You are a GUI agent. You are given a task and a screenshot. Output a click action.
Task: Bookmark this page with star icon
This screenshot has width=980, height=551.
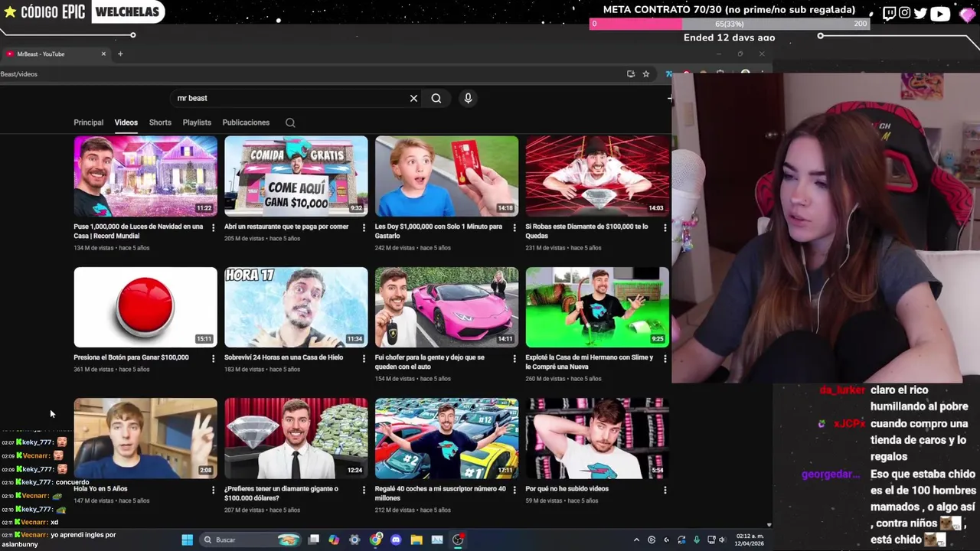(x=646, y=74)
